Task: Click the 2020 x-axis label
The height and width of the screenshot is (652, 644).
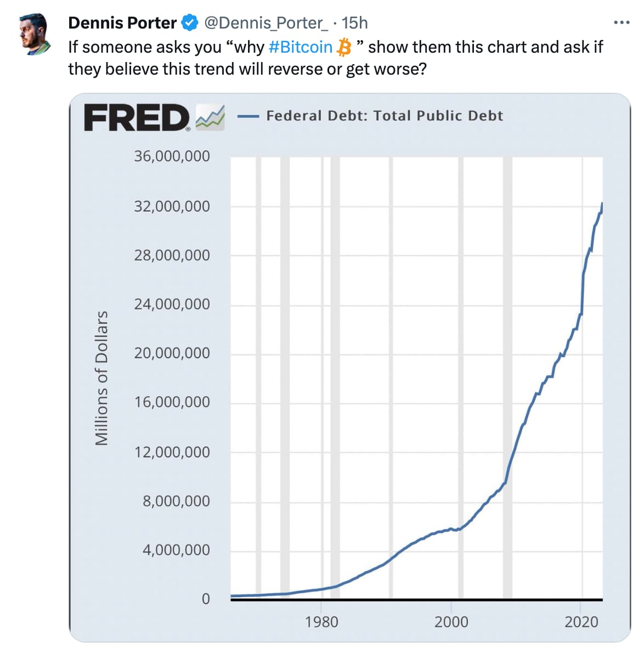Action: point(581,622)
